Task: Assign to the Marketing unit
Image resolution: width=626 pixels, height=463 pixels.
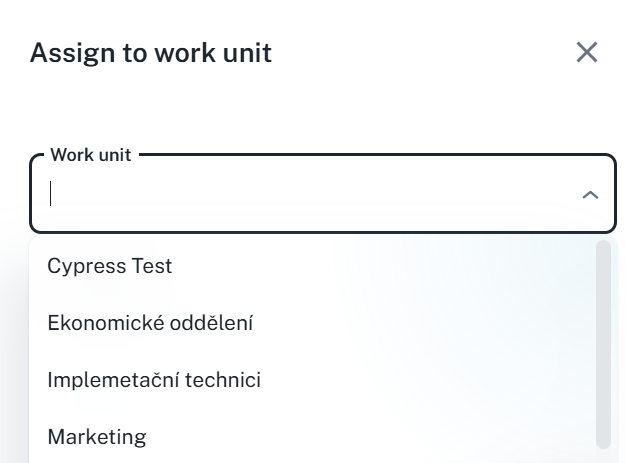Action: [x=97, y=437]
